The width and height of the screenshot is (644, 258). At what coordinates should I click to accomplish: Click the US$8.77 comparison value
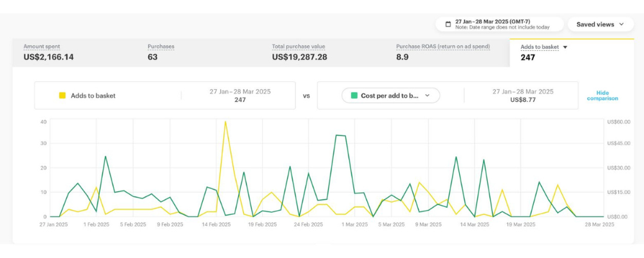coord(523,100)
